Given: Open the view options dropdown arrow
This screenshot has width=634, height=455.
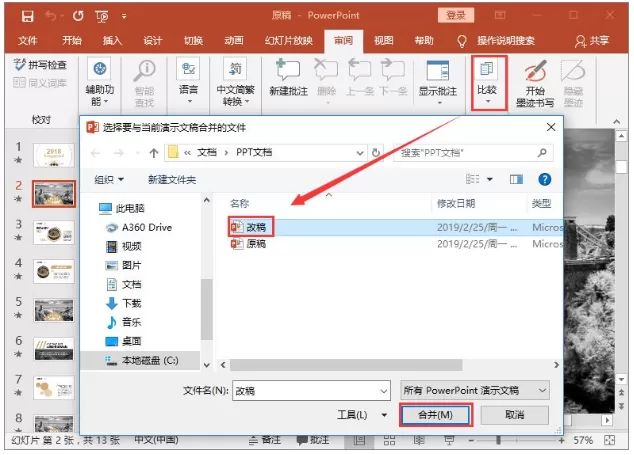Looking at the screenshot, I should pyautogui.click(x=490, y=179).
